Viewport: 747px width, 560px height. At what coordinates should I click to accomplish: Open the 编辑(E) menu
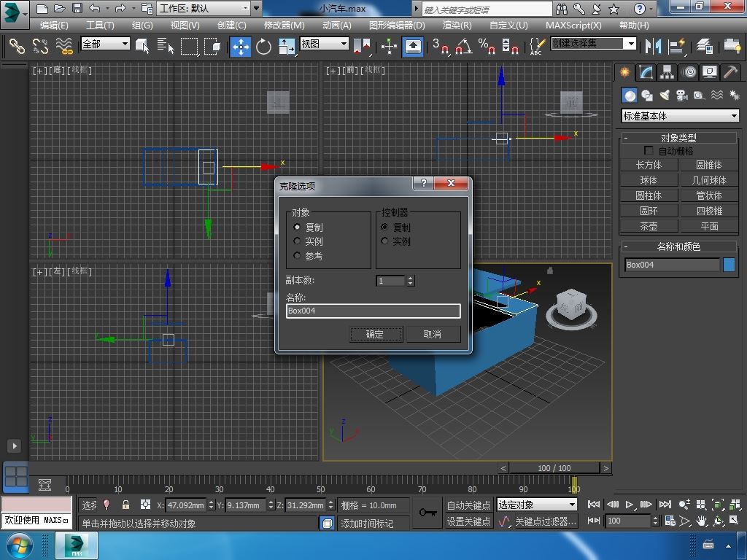pyautogui.click(x=54, y=26)
